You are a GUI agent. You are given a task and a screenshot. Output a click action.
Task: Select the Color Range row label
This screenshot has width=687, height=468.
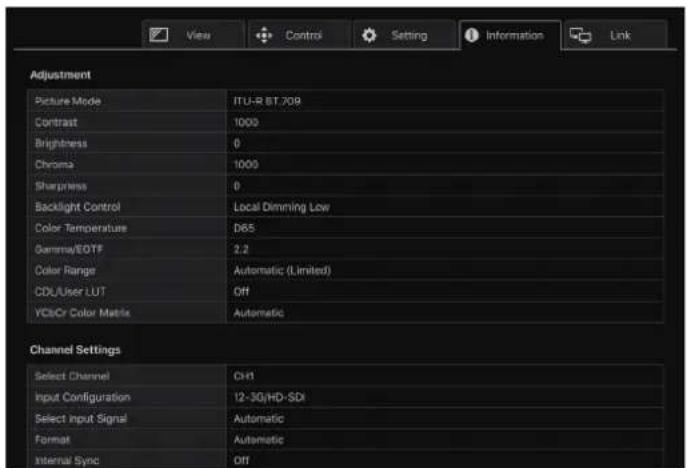click(65, 270)
